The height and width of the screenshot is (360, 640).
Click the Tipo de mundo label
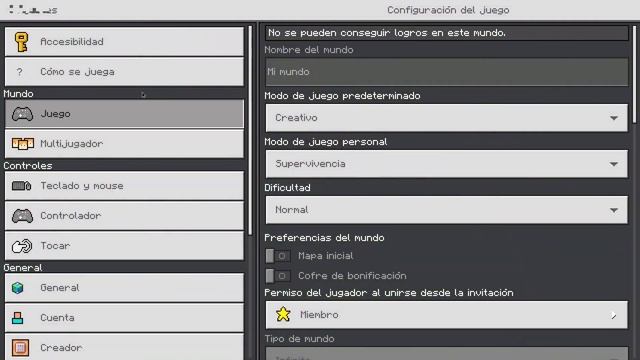click(299, 339)
